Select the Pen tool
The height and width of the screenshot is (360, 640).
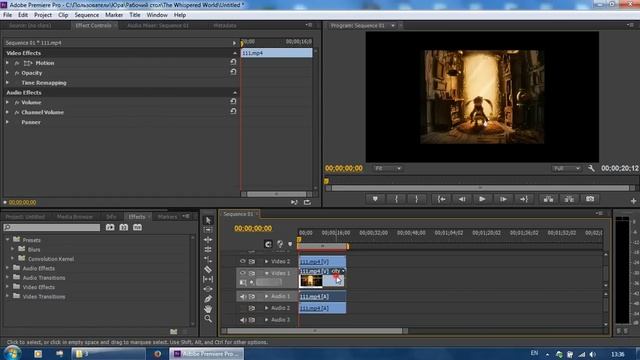208,299
